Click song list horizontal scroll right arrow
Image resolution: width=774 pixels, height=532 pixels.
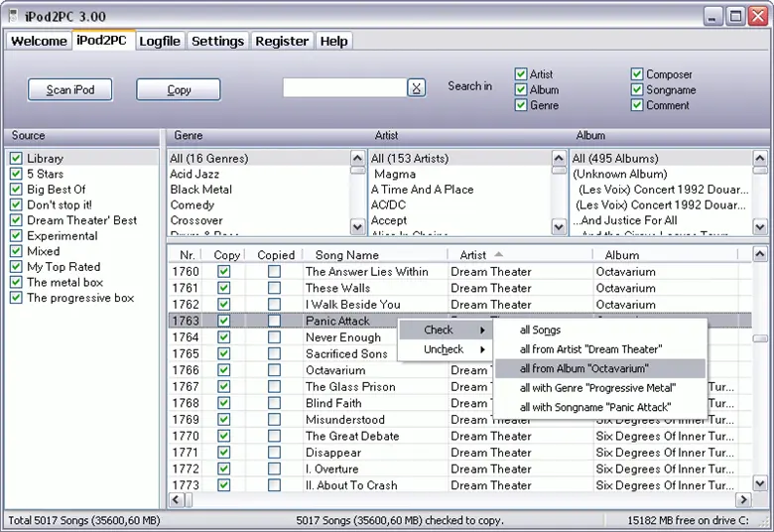743,500
